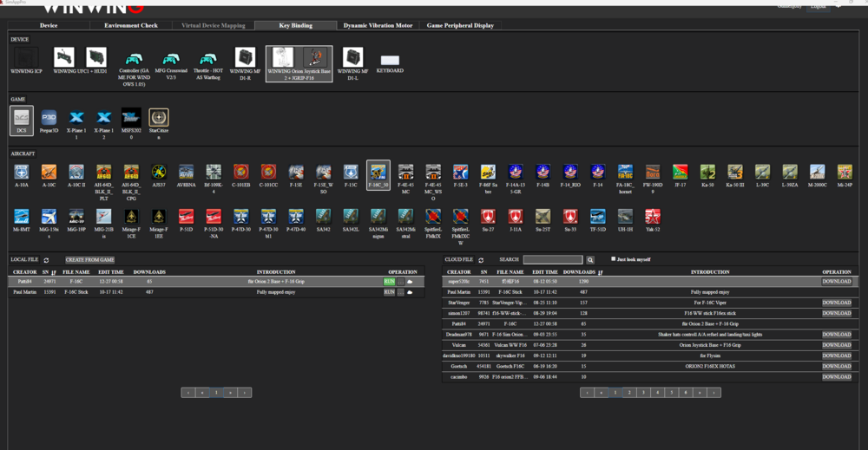Screen dimensions: 868x450
Task: Click the CREATE FROM GAME button
Action: pos(89,260)
